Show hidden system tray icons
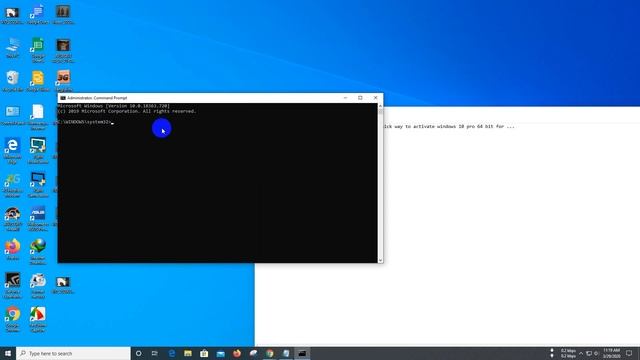Viewport: 640px width, 360px height. click(x=581, y=353)
